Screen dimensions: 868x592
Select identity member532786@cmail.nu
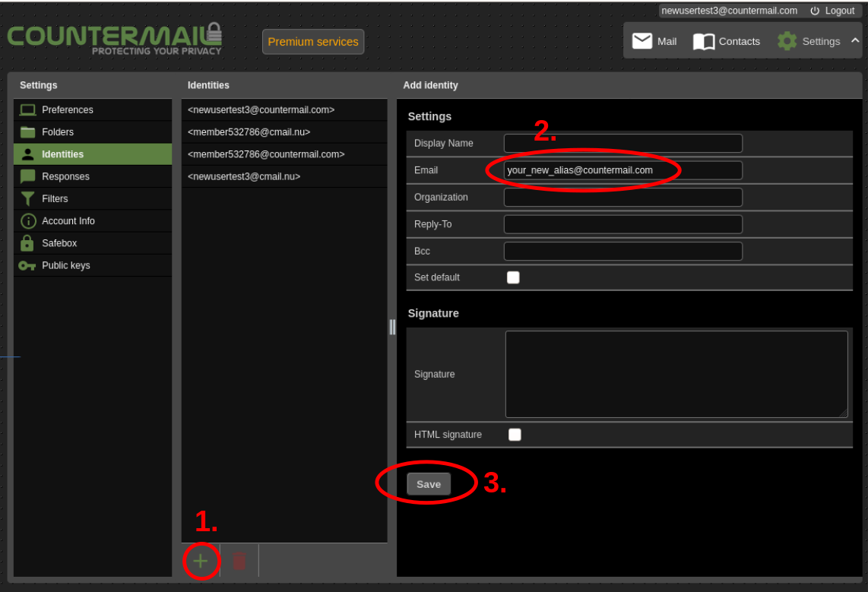pyautogui.click(x=284, y=131)
